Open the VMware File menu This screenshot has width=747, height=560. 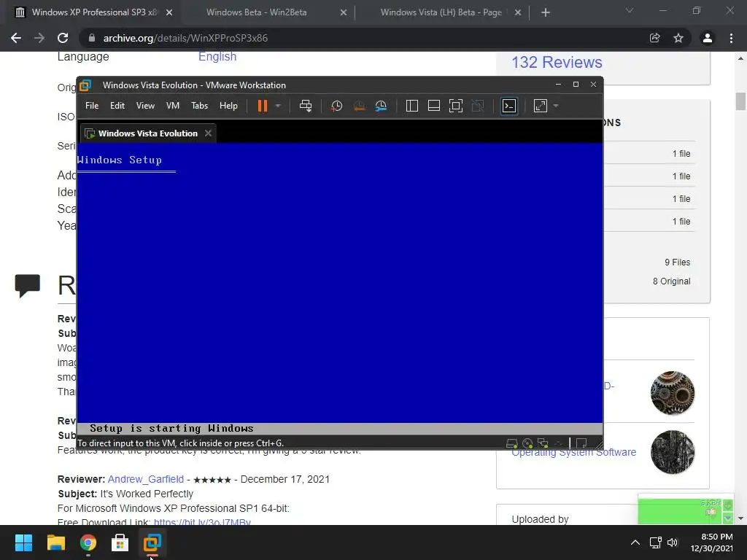click(92, 106)
